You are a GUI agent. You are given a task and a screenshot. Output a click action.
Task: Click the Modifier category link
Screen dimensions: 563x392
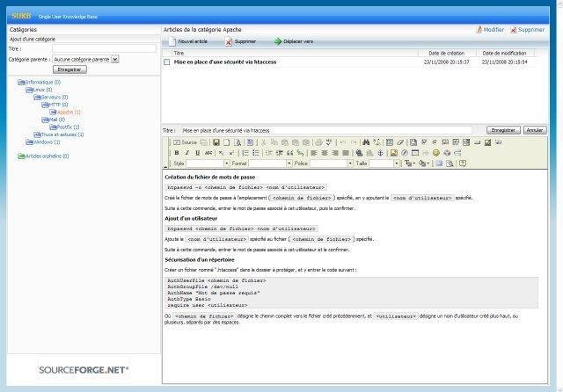(490, 30)
